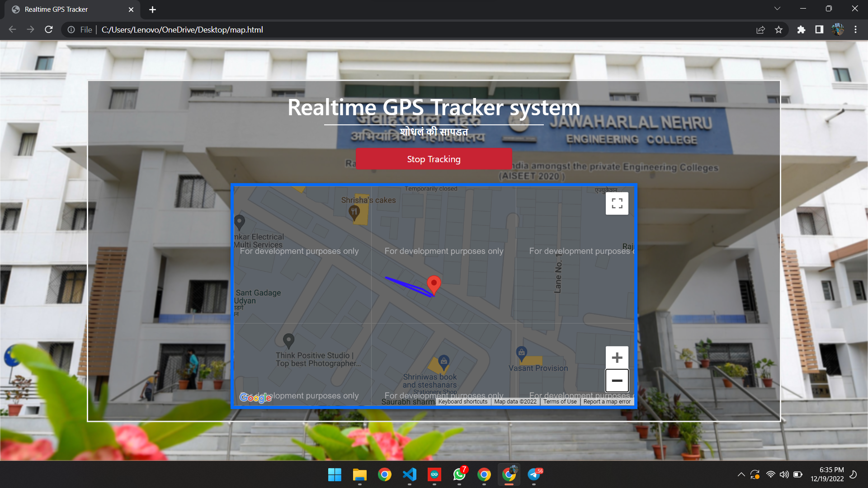The image size is (868, 488).
Task: Click the red location marker pin
Action: tap(434, 285)
